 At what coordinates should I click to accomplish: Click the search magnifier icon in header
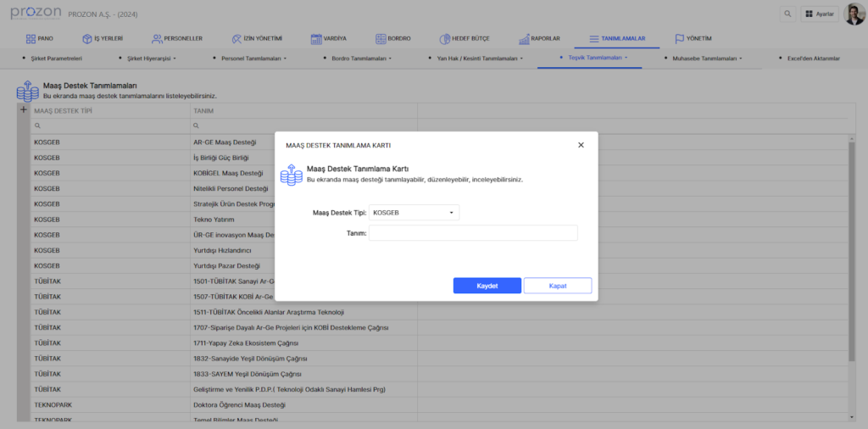coord(788,14)
